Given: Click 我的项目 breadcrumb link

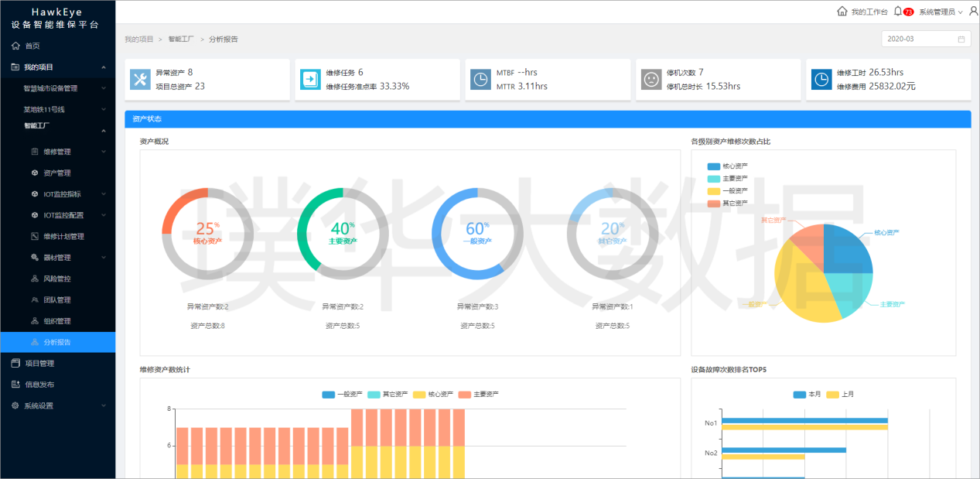Looking at the screenshot, I should (x=139, y=39).
